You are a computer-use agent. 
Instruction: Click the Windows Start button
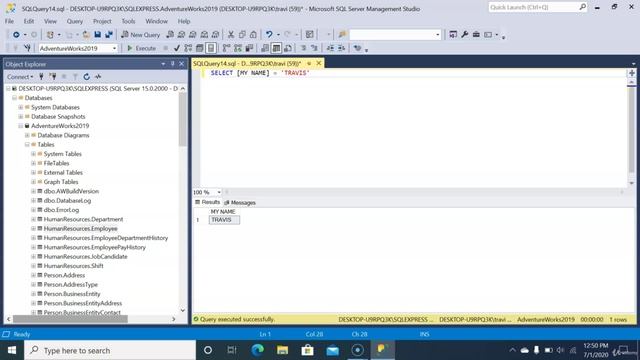(x=12, y=350)
